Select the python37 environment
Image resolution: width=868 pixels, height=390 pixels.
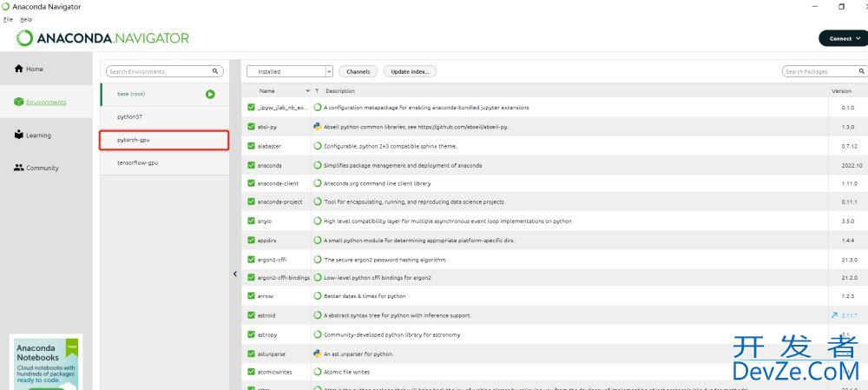pyautogui.click(x=164, y=117)
